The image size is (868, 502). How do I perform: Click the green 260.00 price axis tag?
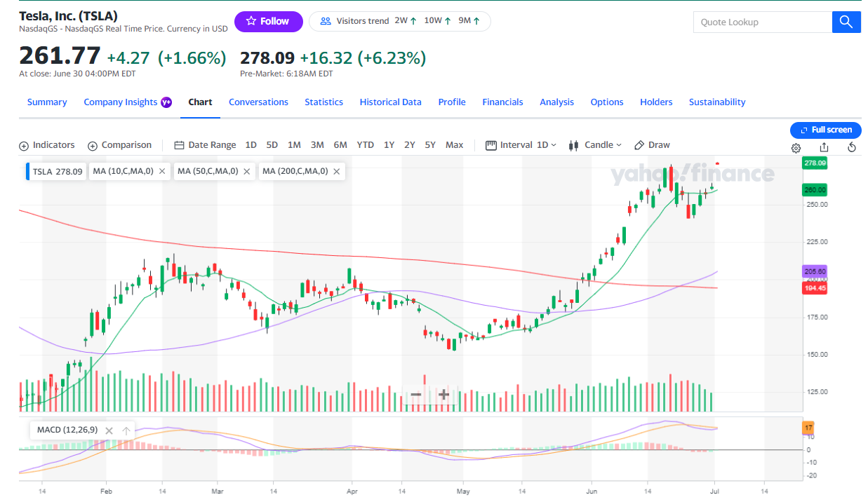point(815,190)
